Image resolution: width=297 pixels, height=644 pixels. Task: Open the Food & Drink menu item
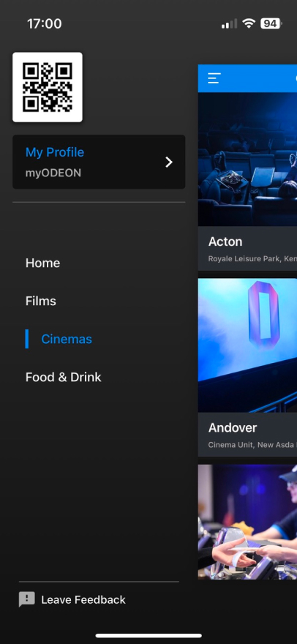coord(63,378)
